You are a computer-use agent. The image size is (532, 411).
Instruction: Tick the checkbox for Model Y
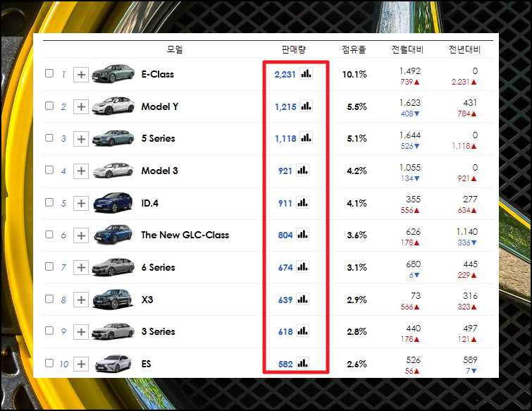click(x=49, y=106)
